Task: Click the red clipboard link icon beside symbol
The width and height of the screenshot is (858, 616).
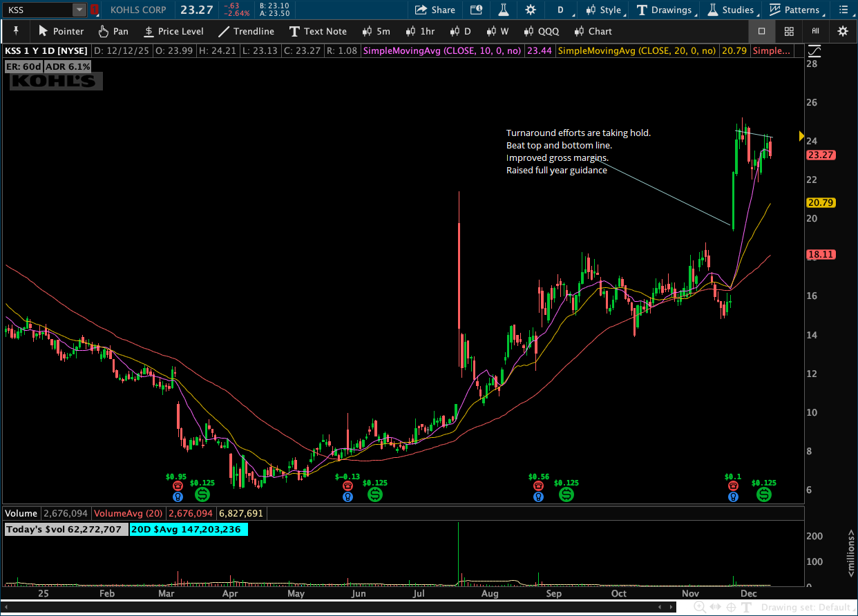Action: 95,10
